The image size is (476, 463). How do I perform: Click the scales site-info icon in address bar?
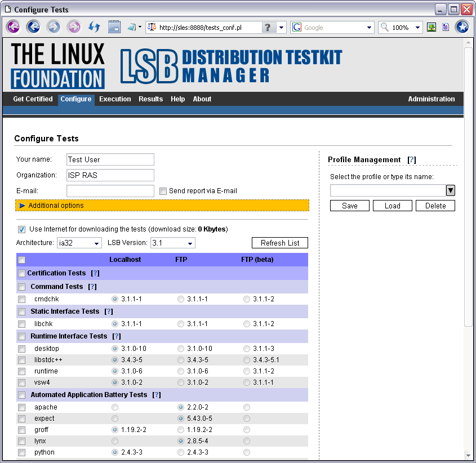(x=152, y=28)
